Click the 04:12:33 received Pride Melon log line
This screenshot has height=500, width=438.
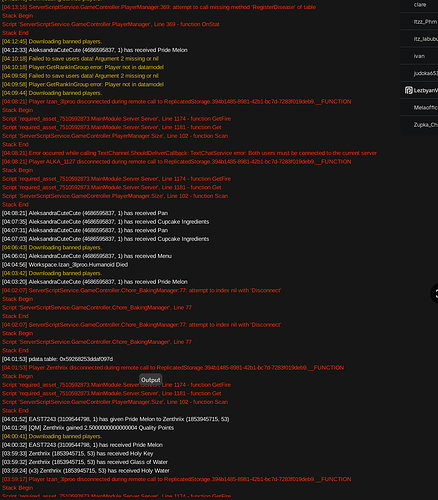(95, 50)
